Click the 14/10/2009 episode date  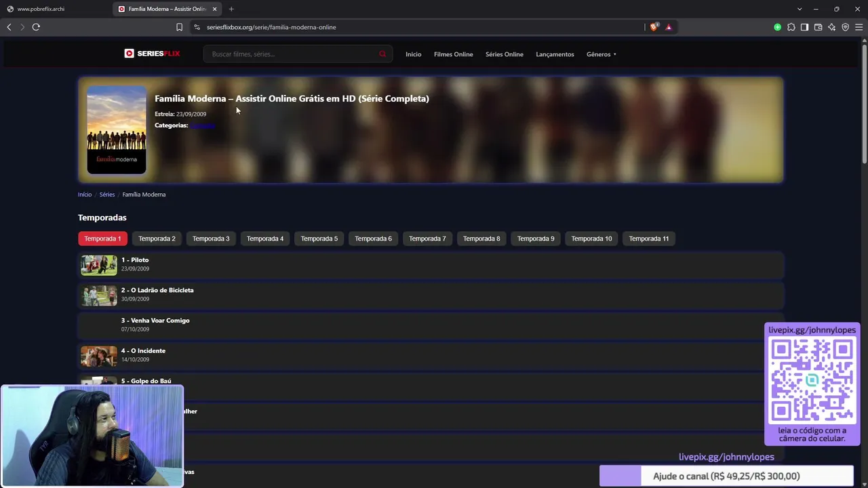pyautogui.click(x=135, y=360)
